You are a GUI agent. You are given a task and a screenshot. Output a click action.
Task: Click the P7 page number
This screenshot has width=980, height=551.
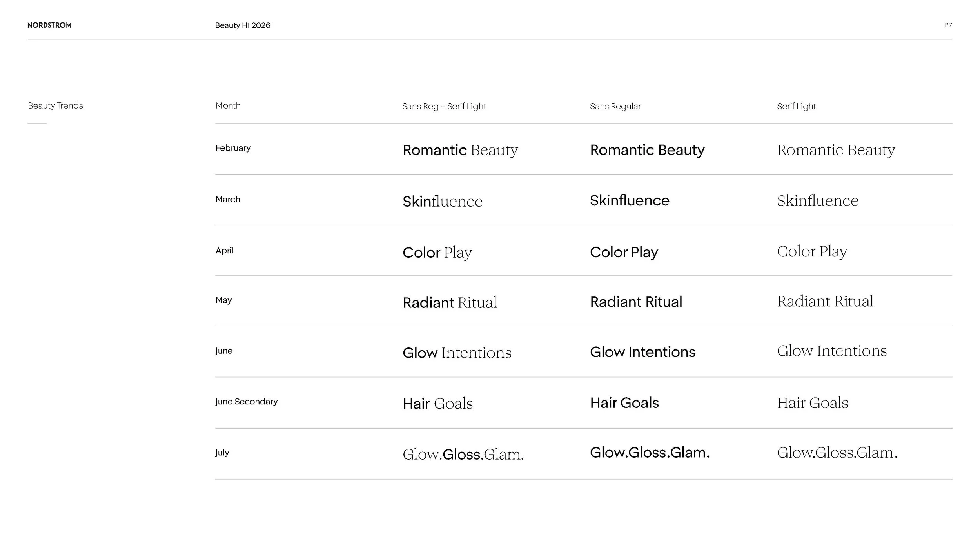pos(948,25)
